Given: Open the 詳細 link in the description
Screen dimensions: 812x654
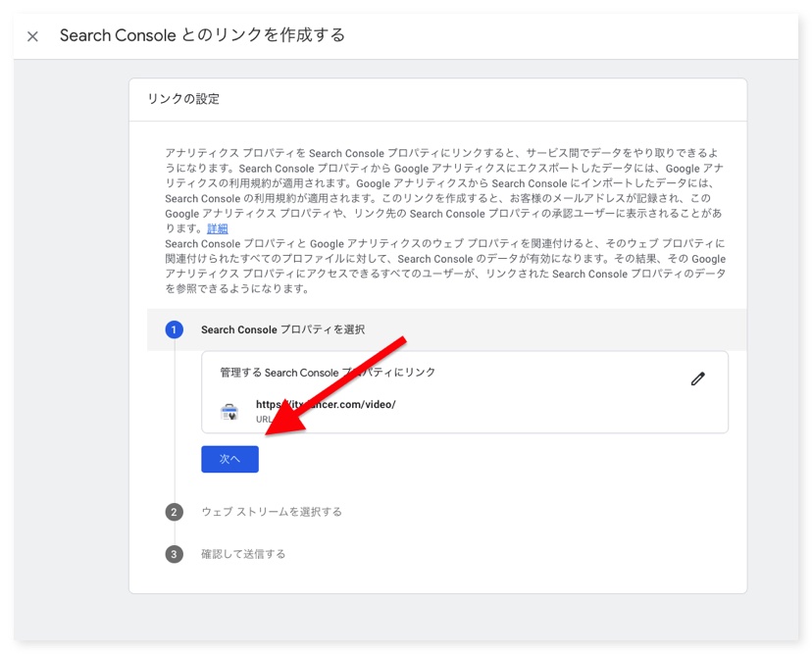Looking at the screenshot, I should 217,228.
